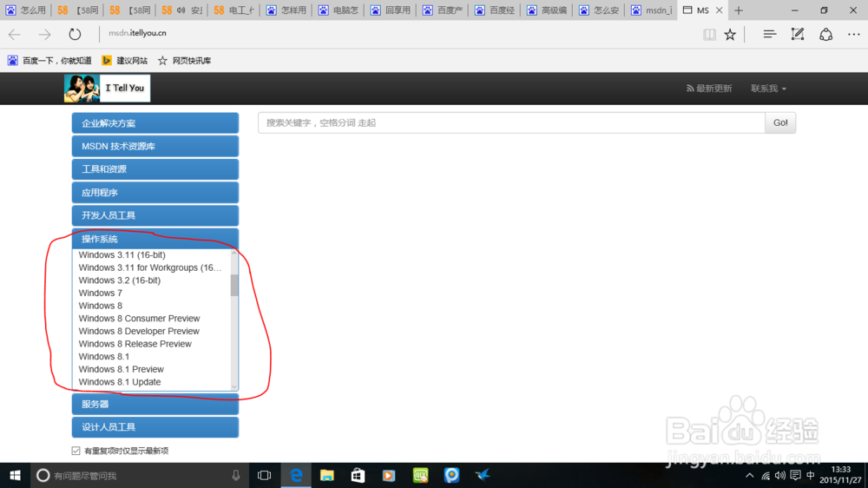Expand 工具和资源 category
The image size is (868, 488).
pos(155,169)
